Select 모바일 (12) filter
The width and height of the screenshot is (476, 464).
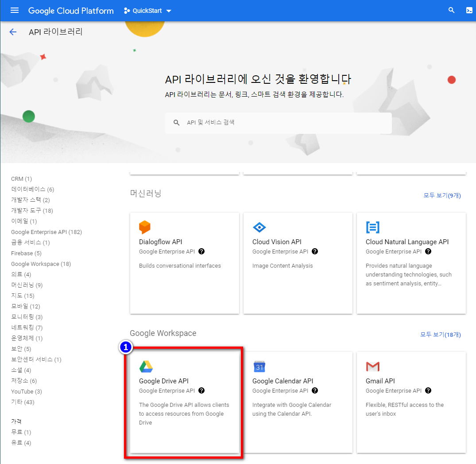click(x=26, y=306)
